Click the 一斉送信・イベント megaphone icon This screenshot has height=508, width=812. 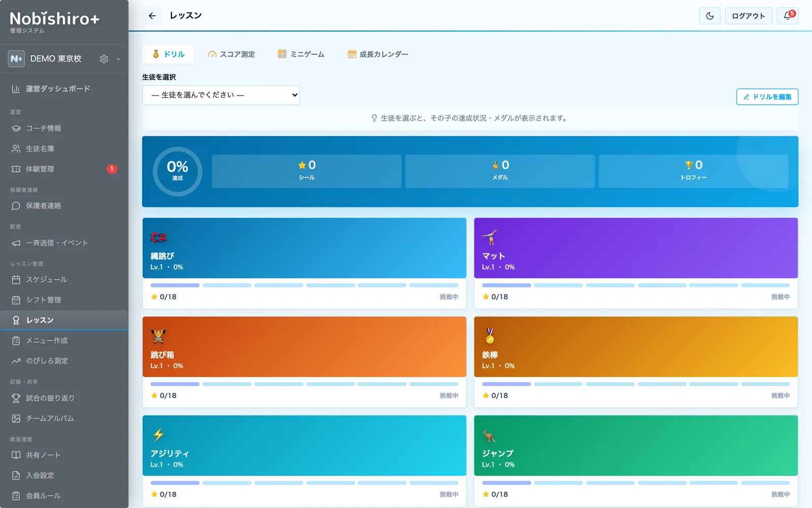(x=16, y=243)
